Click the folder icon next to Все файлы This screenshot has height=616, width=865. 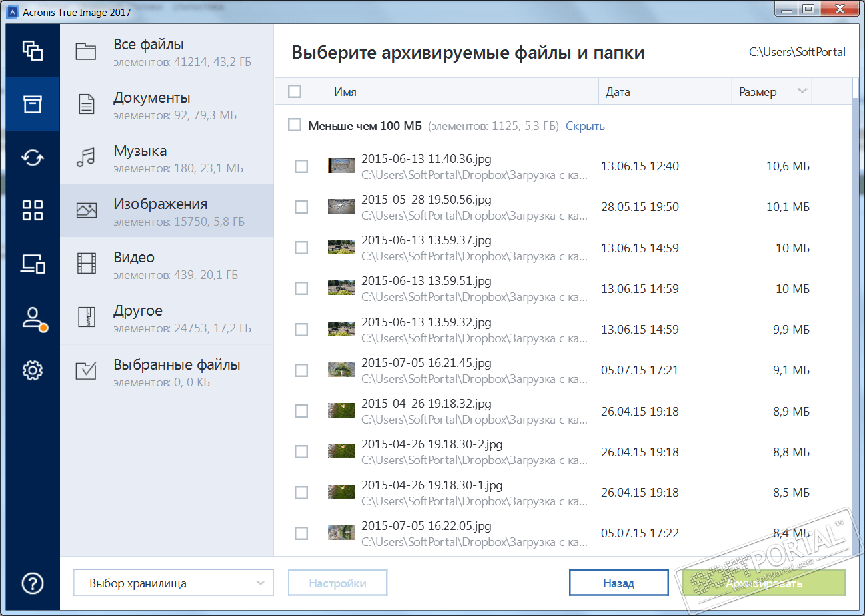tap(86, 51)
